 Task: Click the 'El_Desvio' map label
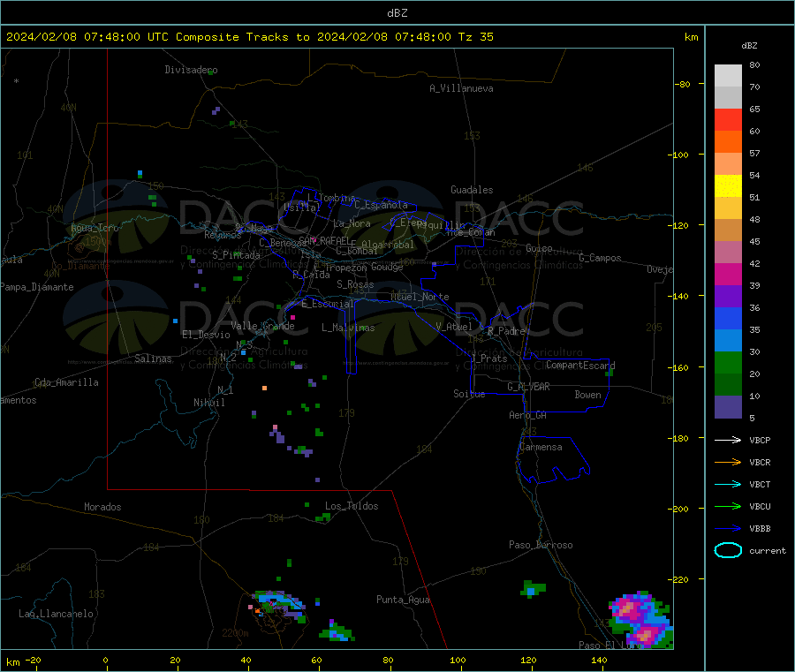[206, 335]
